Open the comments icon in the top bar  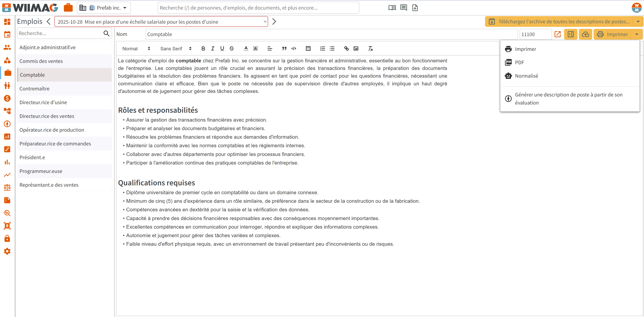click(x=403, y=8)
